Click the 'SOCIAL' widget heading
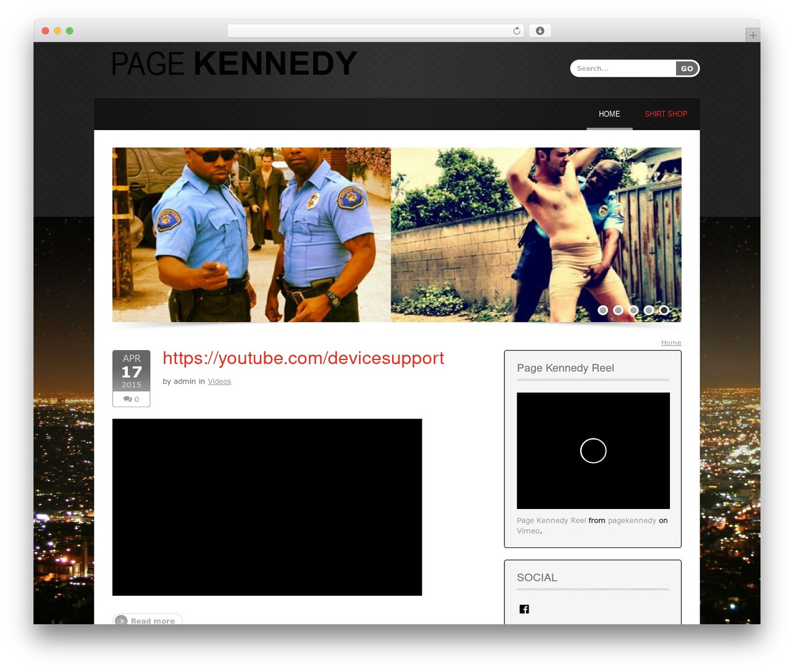Image resolution: width=794 pixels, height=672 pixels. point(537,578)
